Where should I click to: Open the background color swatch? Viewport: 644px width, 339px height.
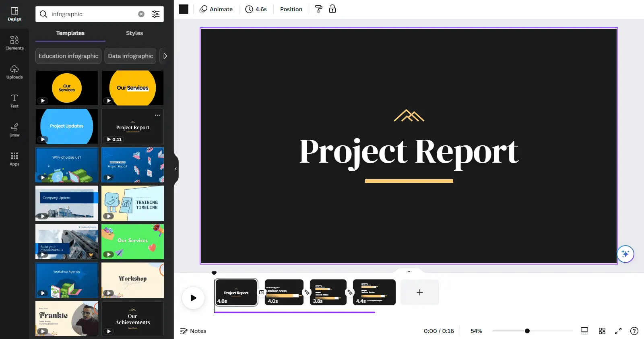[184, 9]
